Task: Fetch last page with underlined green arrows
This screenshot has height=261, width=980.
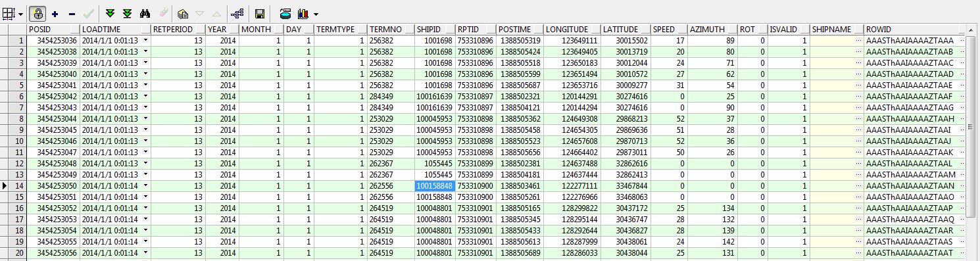Action: (127, 13)
